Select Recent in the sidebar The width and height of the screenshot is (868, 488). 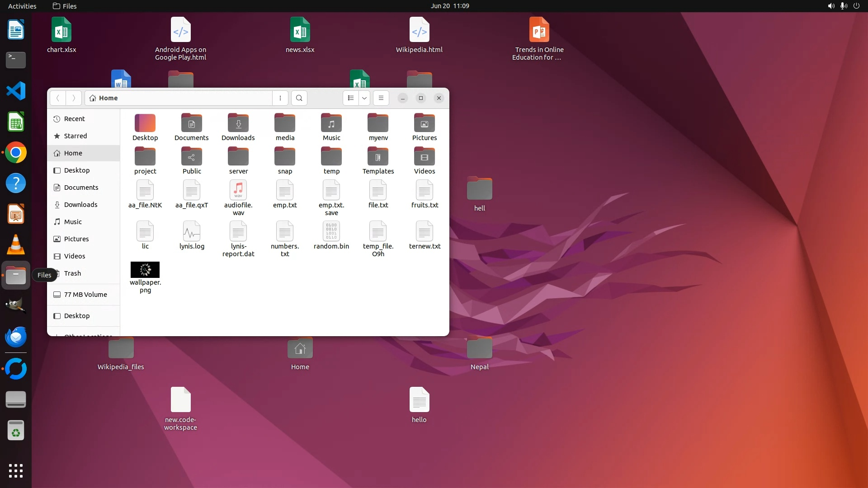tap(74, 119)
